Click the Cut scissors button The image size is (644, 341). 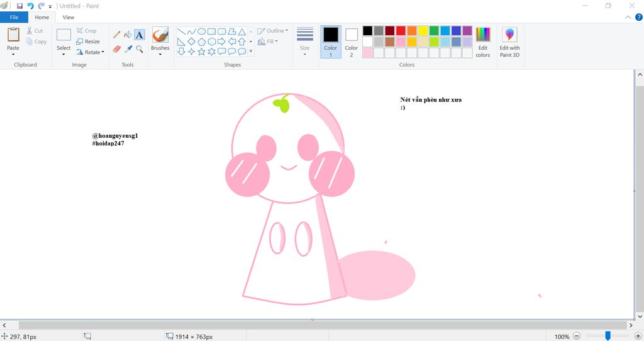point(35,31)
